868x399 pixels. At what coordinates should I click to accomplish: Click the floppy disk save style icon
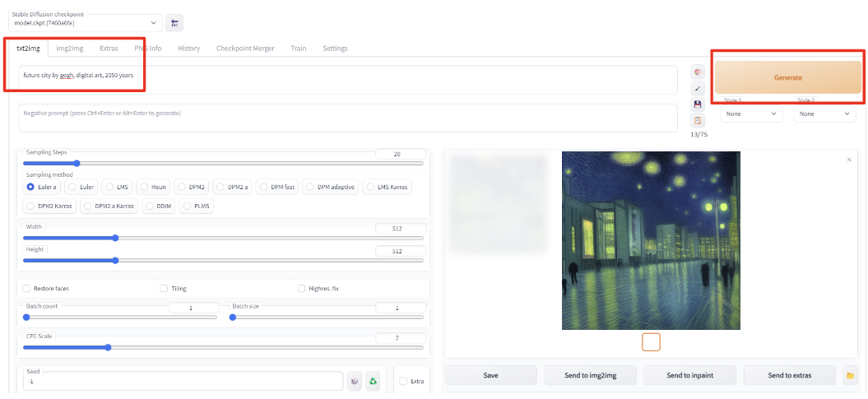pyautogui.click(x=698, y=104)
